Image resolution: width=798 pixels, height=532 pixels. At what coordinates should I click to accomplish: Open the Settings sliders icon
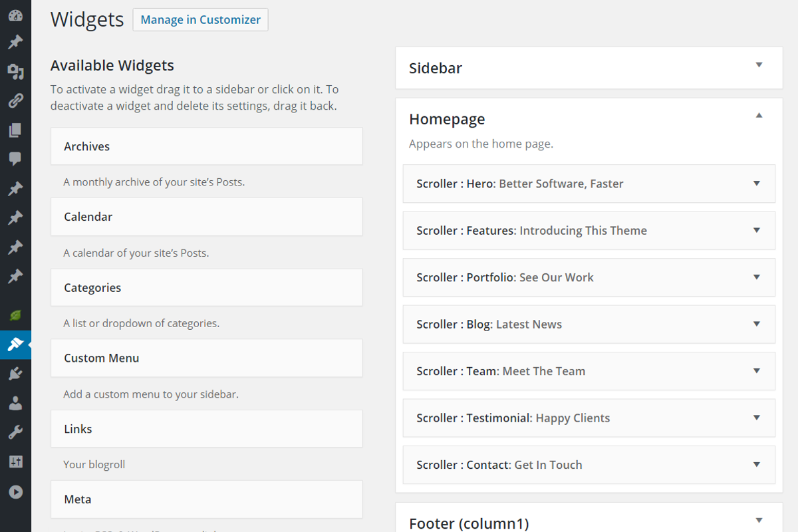click(15, 462)
